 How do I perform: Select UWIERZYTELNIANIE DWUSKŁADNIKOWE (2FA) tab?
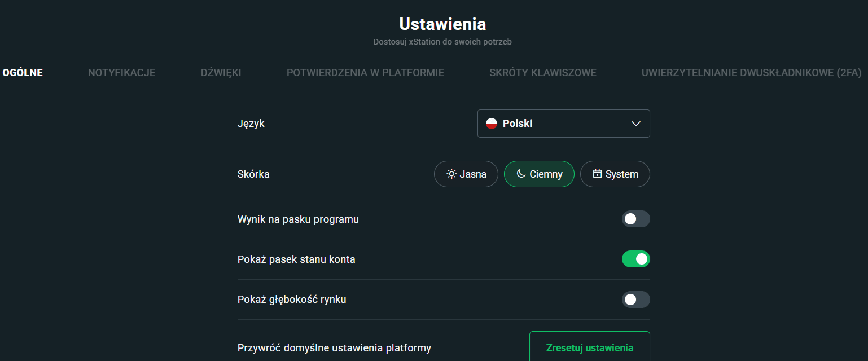point(752,72)
